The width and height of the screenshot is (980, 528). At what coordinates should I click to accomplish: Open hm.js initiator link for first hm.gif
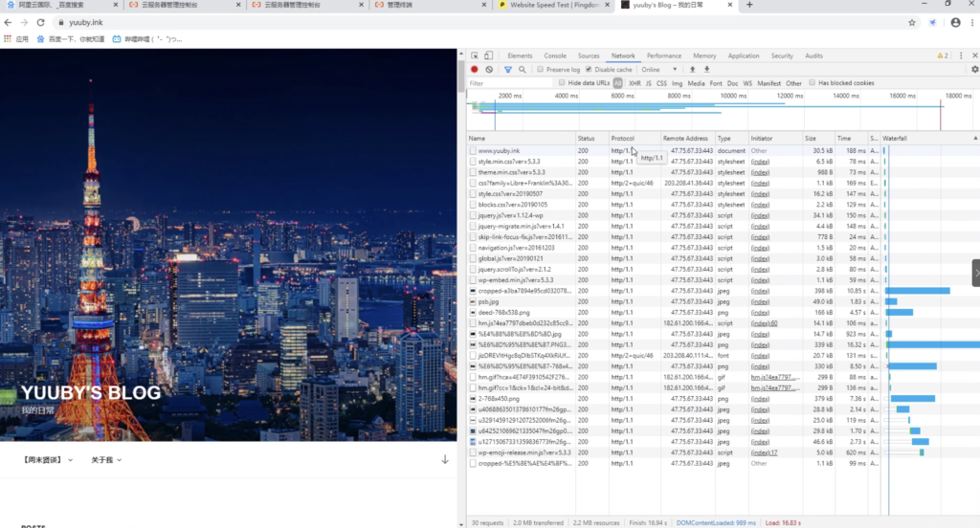click(x=774, y=378)
